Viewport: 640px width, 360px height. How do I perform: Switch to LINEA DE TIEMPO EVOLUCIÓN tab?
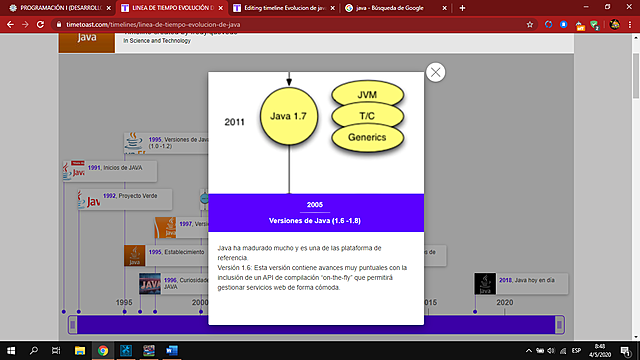coord(172,8)
